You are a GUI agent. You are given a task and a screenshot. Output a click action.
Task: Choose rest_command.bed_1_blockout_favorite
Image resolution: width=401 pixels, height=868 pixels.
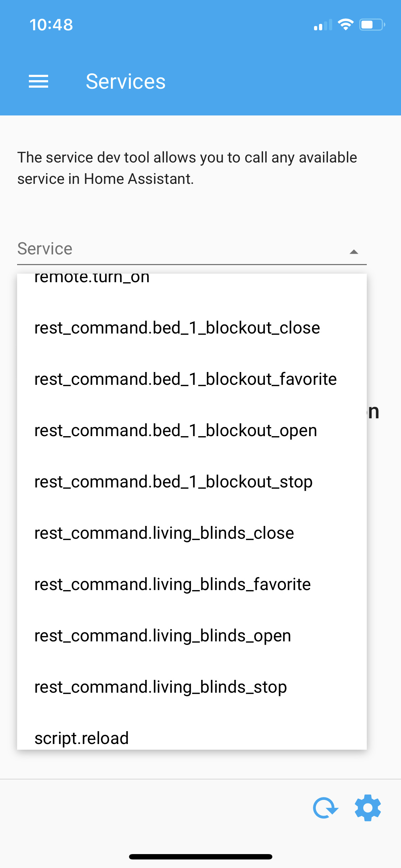[x=192, y=379]
